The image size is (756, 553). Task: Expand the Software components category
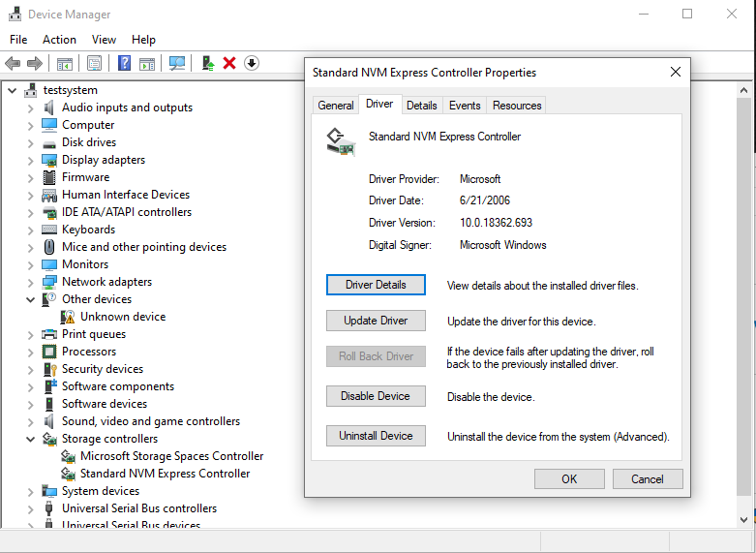(30, 387)
